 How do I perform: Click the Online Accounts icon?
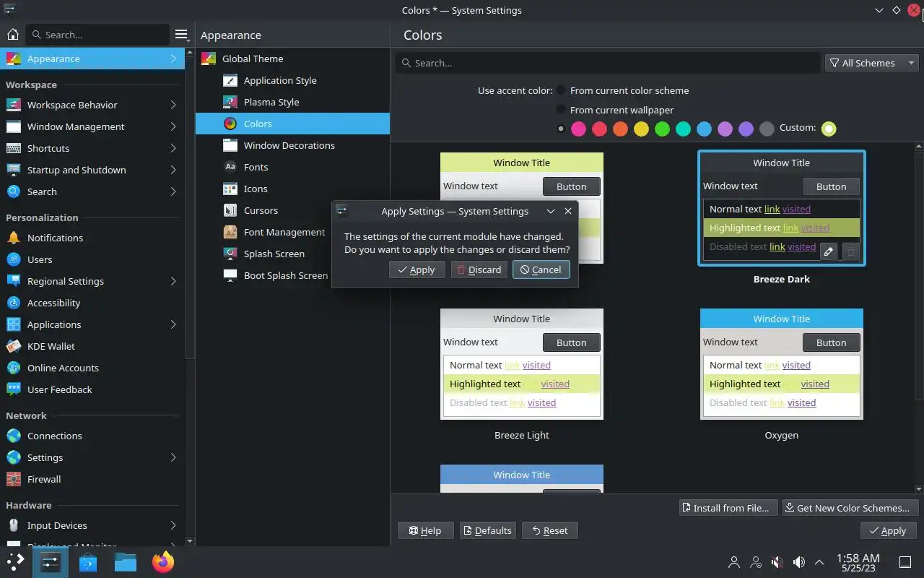[x=13, y=368]
